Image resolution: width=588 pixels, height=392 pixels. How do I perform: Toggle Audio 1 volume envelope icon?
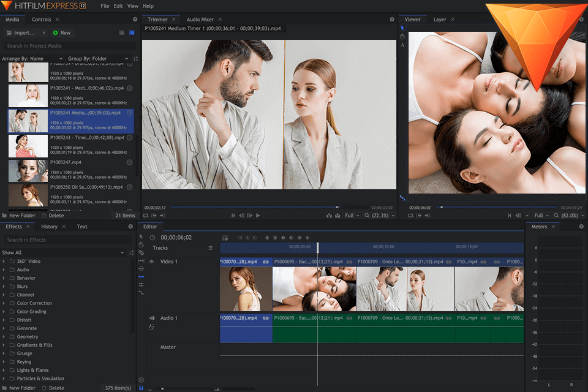coord(151,327)
